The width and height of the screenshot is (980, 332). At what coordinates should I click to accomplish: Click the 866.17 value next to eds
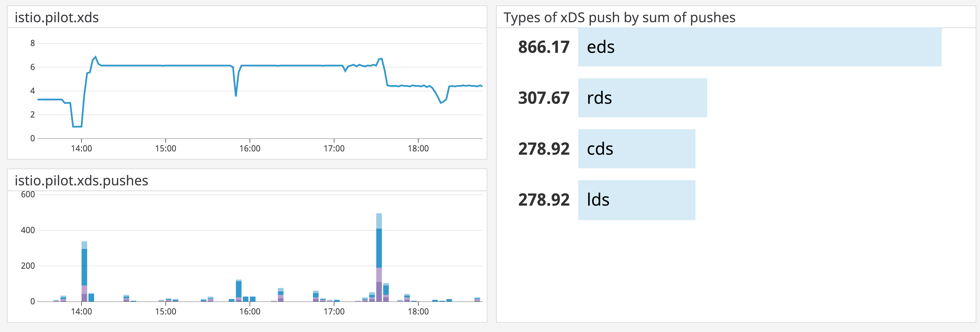pos(544,47)
